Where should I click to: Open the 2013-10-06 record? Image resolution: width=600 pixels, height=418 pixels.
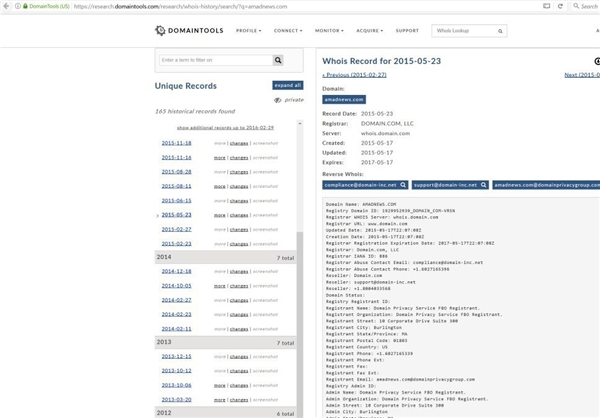tap(176, 385)
